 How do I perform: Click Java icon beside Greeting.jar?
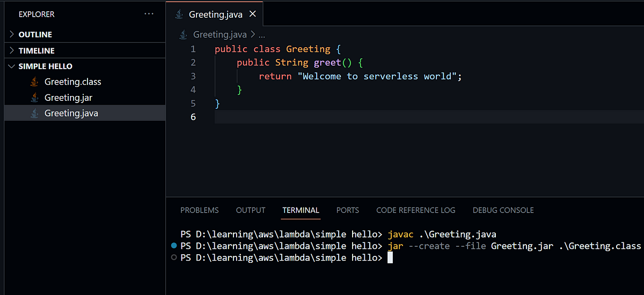(x=34, y=98)
